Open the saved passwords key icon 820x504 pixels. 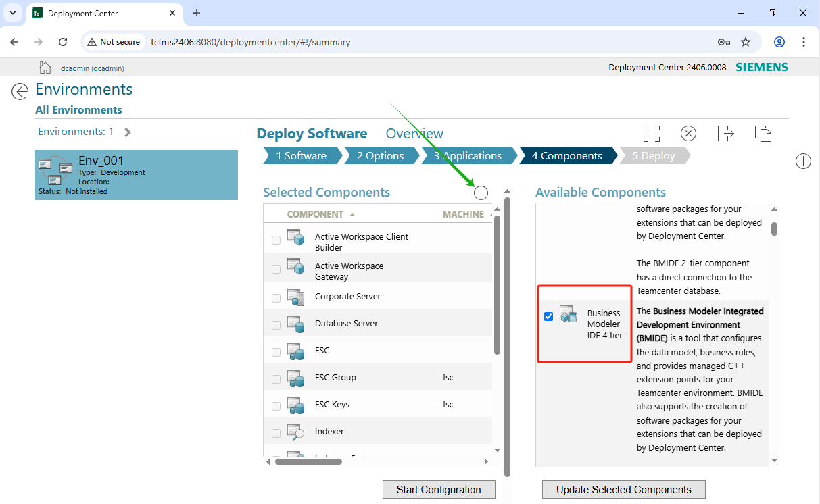click(x=723, y=42)
